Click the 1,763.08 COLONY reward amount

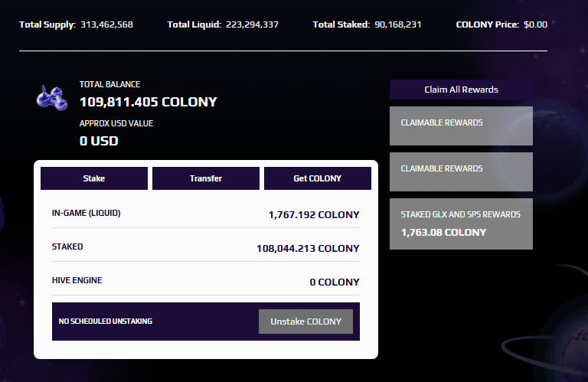(x=443, y=233)
